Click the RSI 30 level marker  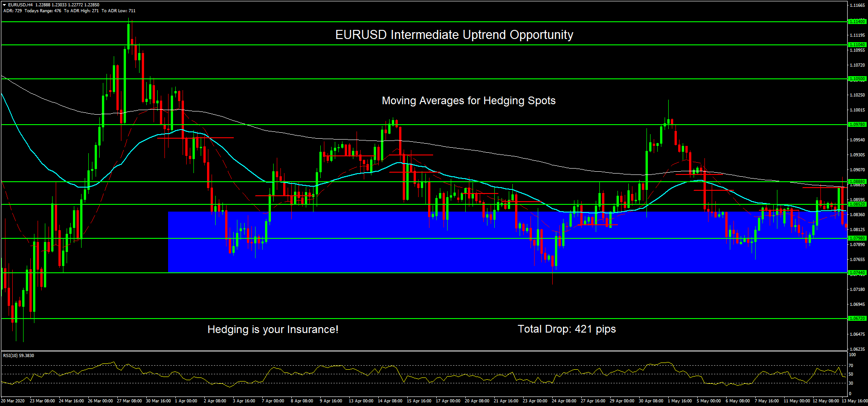point(851,383)
